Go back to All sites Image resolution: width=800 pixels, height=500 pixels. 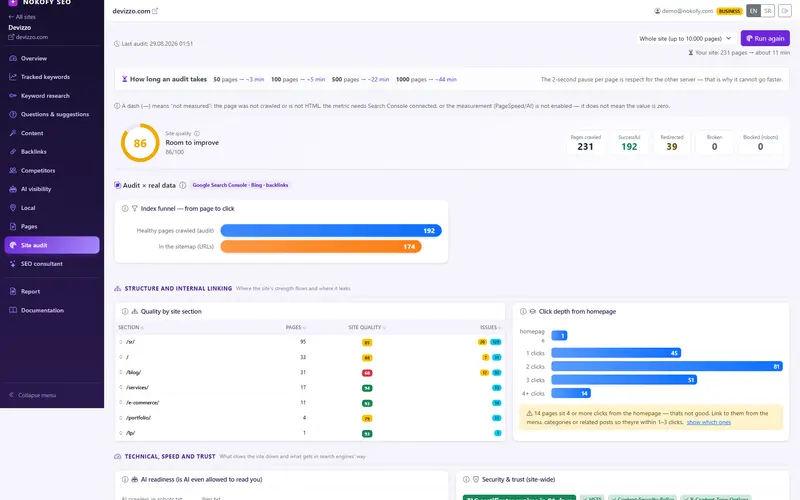[x=22, y=17]
